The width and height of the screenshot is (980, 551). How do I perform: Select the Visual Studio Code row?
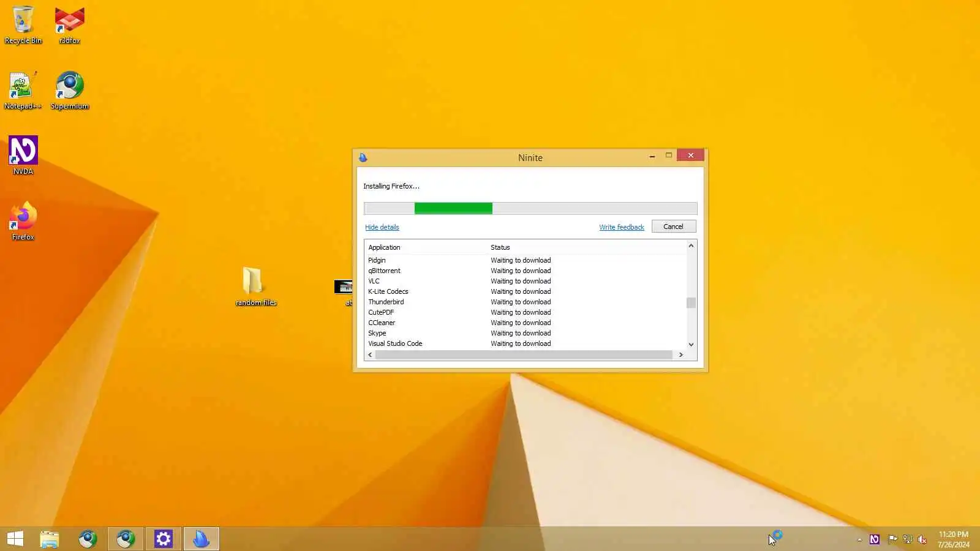pos(526,343)
